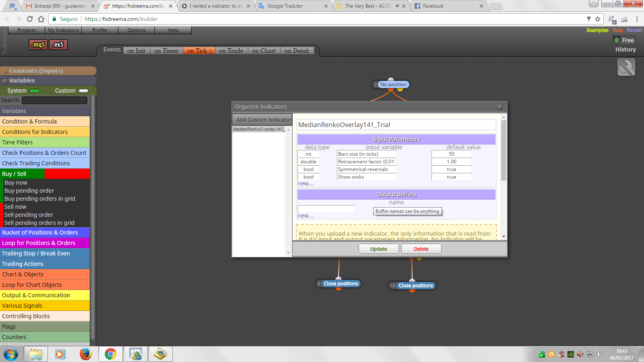Click the 'No position' block
The image size is (644, 362).
[394, 84]
